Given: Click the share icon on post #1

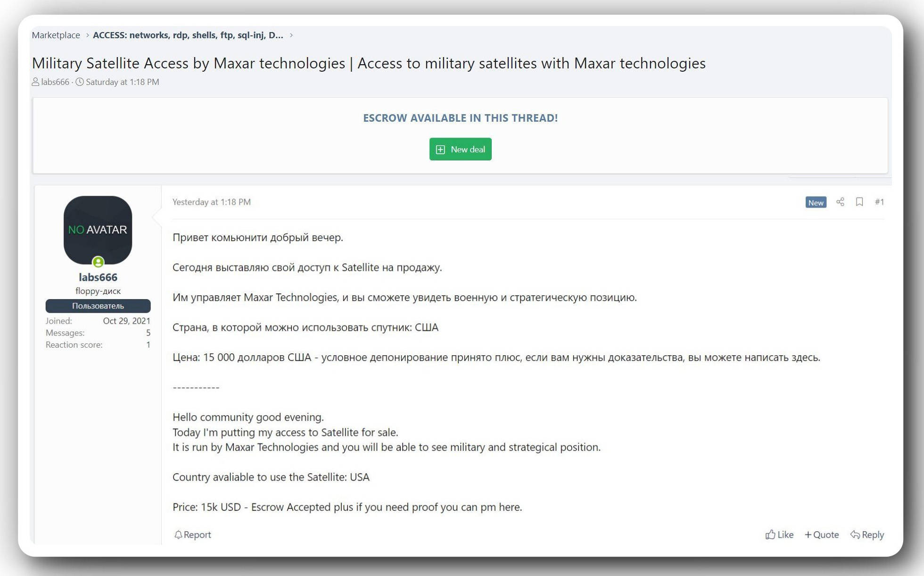Looking at the screenshot, I should click(x=840, y=202).
